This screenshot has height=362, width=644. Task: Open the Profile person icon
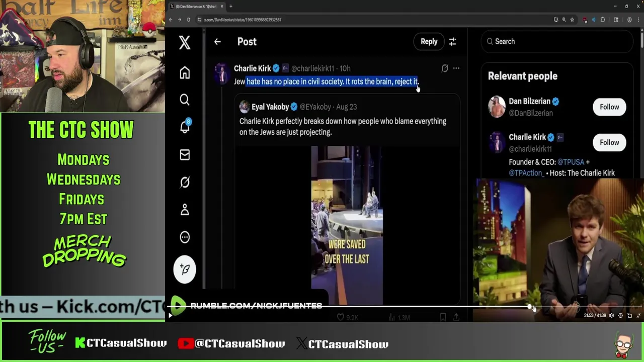coord(185,210)
